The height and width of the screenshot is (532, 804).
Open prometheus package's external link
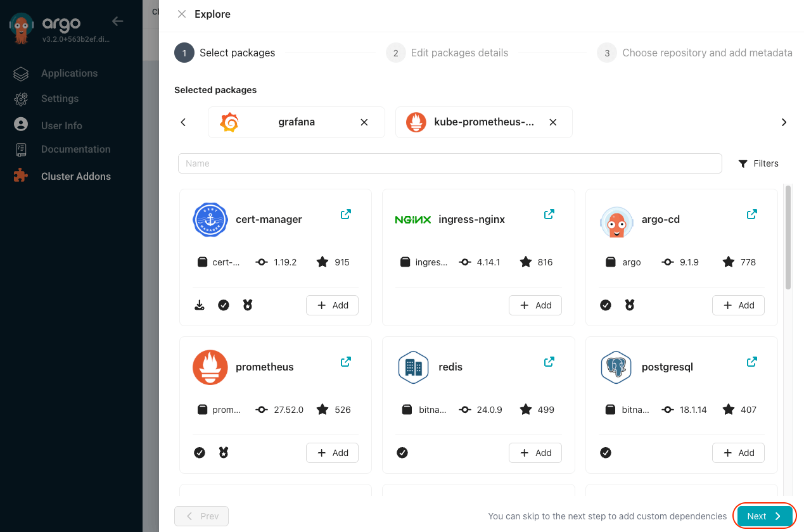tap(345, 362)
